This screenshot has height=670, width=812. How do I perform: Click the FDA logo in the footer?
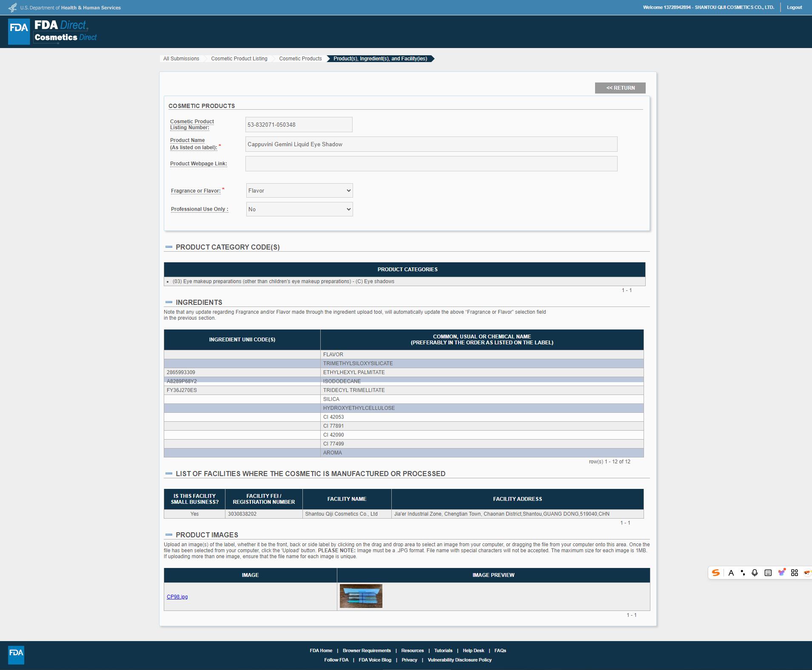16,655
